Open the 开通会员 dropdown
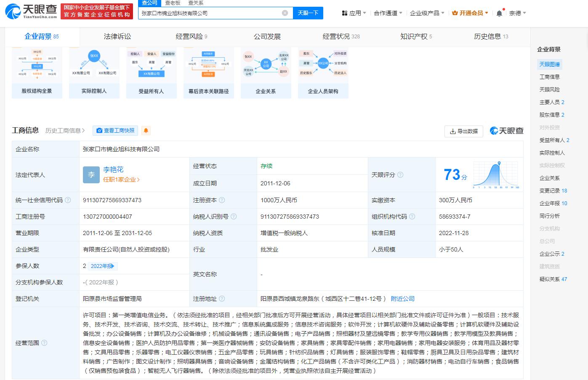Viewport: 588px width, 380px height. coord(470,13)
